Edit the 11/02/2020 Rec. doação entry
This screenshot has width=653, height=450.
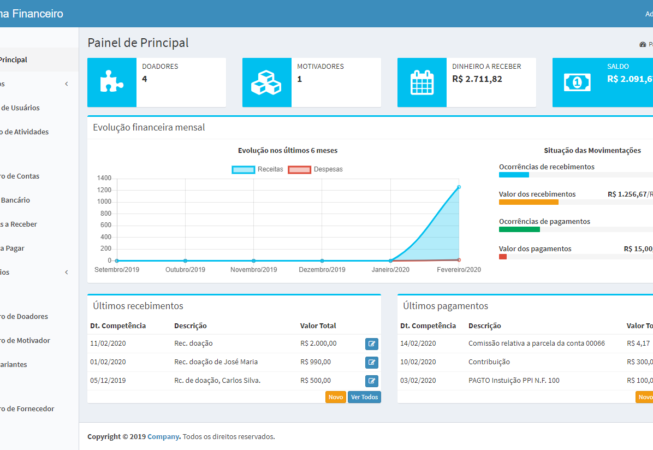point(372,343)
